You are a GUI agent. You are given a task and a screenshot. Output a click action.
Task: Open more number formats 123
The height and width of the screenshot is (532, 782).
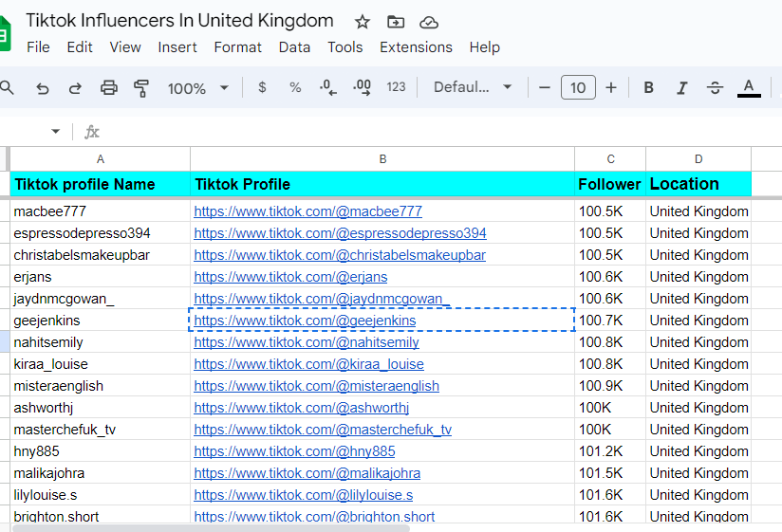(396, 87)
